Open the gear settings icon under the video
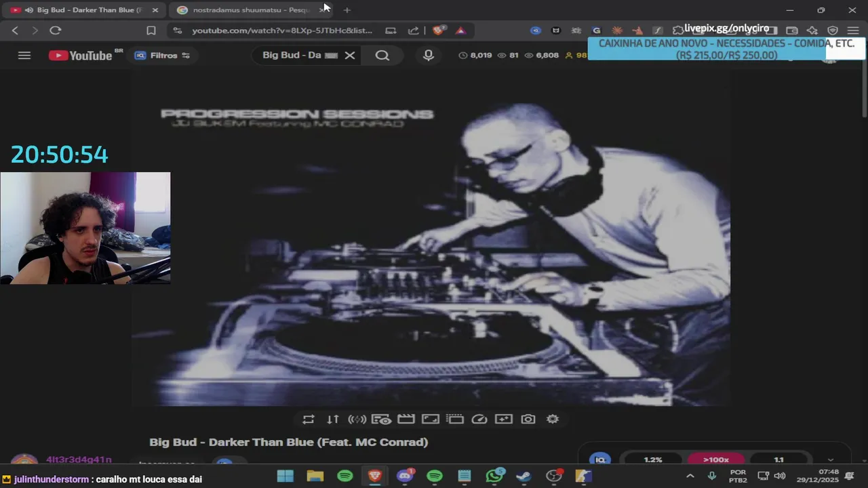 point(553,420)
